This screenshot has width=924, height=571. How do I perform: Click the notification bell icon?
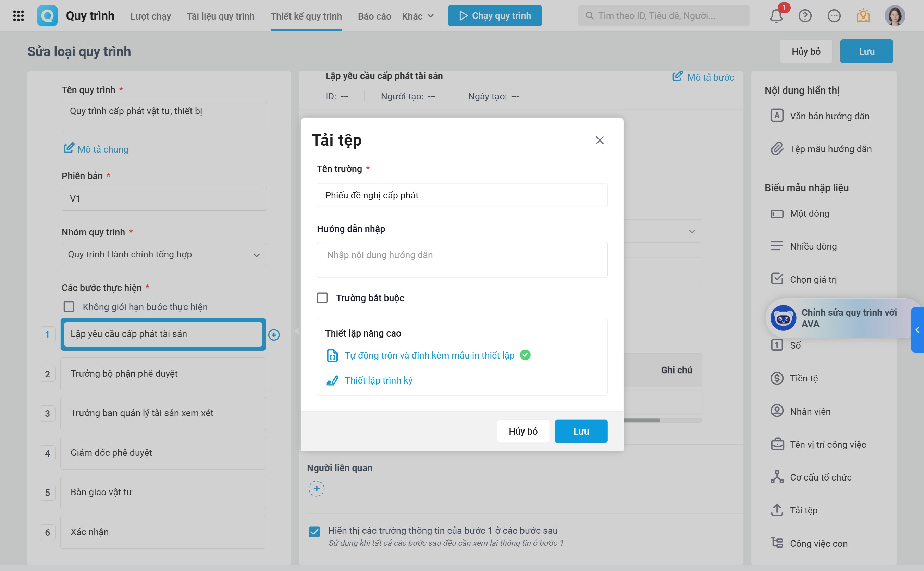coord(776,16)
